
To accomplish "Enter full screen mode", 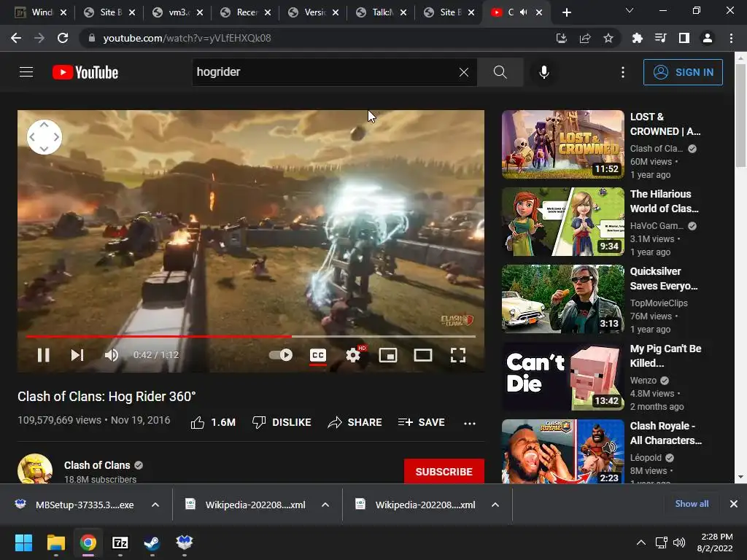I will coord(458,355).
